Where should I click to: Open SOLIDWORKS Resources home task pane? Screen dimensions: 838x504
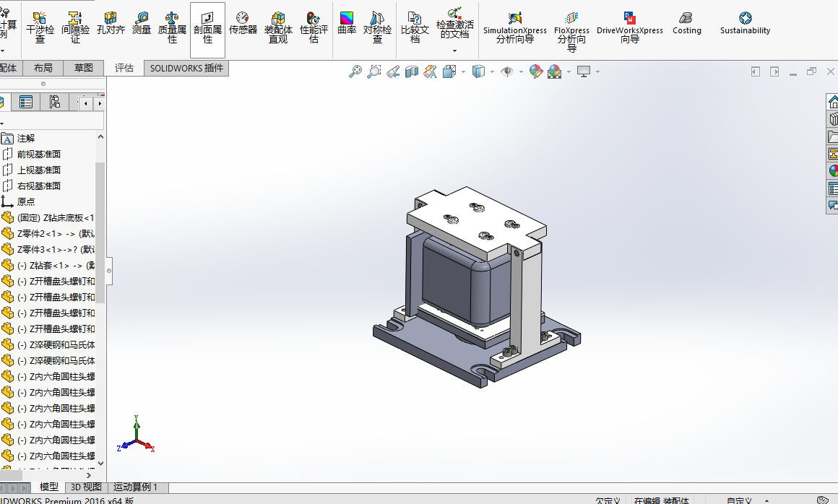point(833,101)
